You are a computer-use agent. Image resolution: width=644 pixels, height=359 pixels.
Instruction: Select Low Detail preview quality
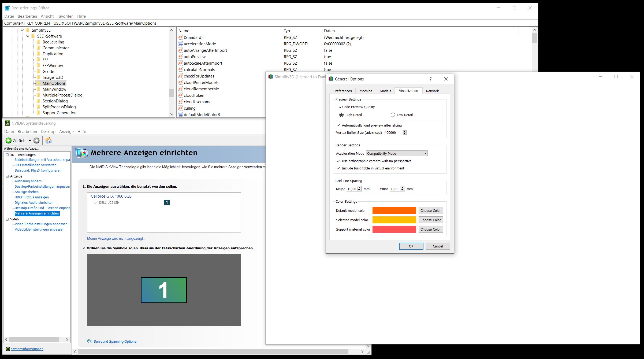point(393,115)
